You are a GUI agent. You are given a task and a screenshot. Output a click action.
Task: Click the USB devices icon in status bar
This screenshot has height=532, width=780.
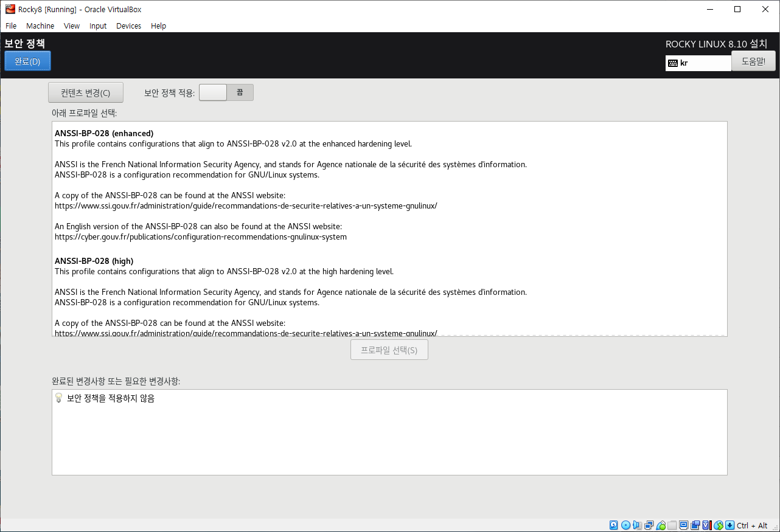pyautogui.click(x=661, y=525)
